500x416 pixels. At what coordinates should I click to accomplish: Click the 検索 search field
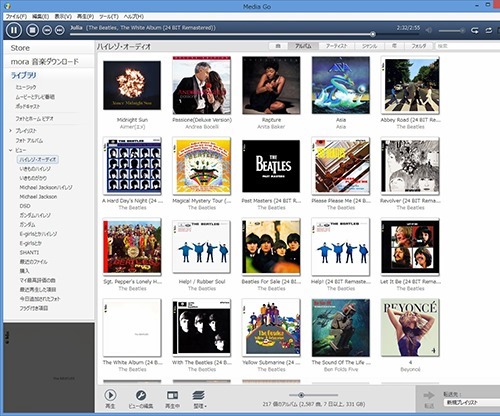click(468, 46)
